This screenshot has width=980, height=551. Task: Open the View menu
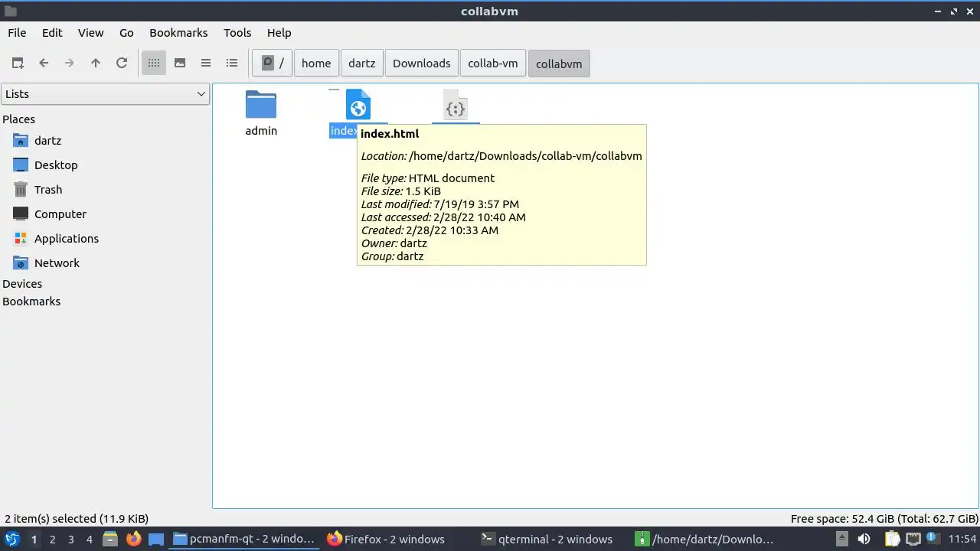point(90,33)
